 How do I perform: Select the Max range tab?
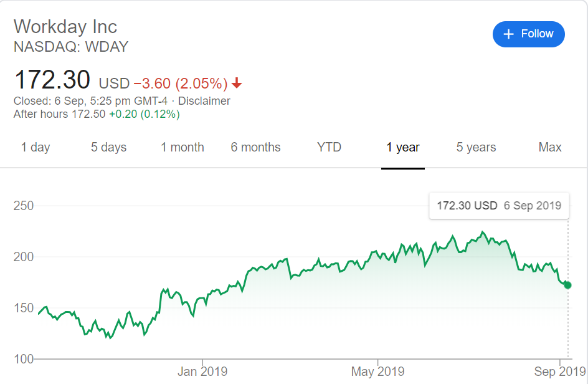click(x=550, y=147)
